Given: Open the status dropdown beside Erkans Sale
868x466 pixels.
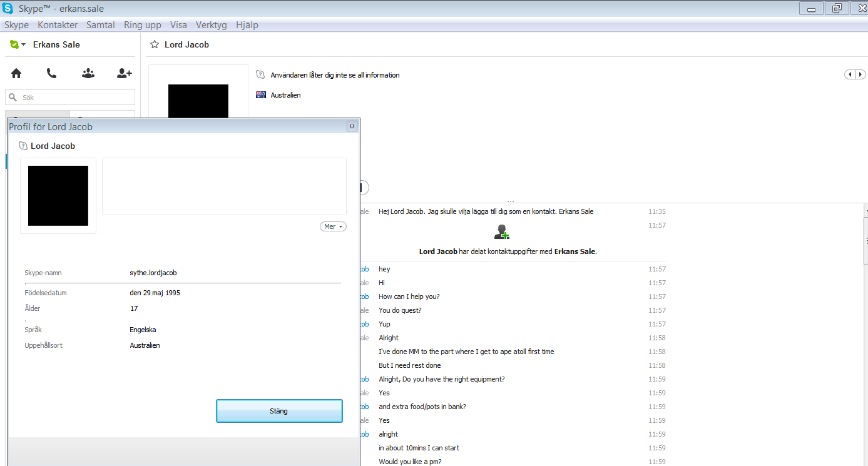Looking at the screenshot, I should (x=23, y=44).
